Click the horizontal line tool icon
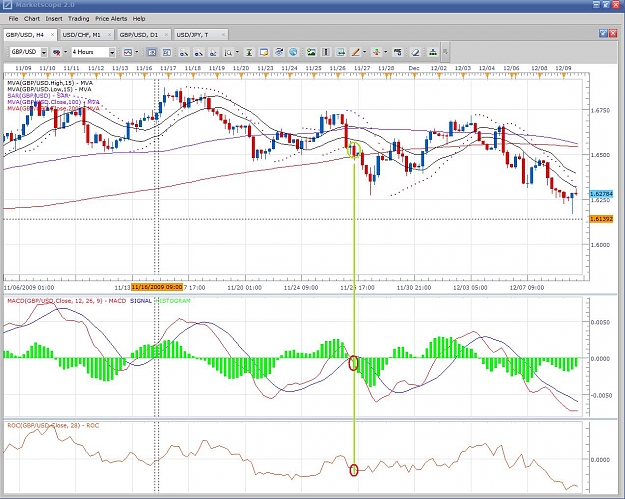This screenshot has height=499, width=625. click(340, 52)
